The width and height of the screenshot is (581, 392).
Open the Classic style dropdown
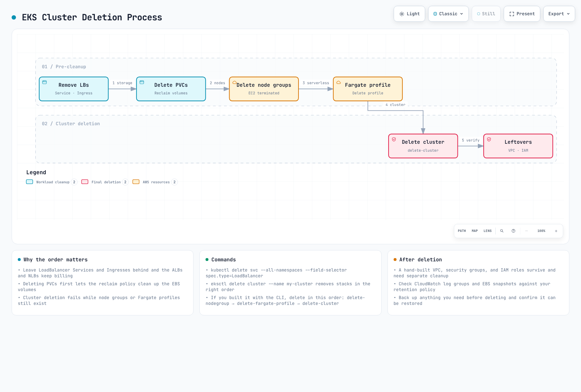pyautogui.click(x=448, y=14)
